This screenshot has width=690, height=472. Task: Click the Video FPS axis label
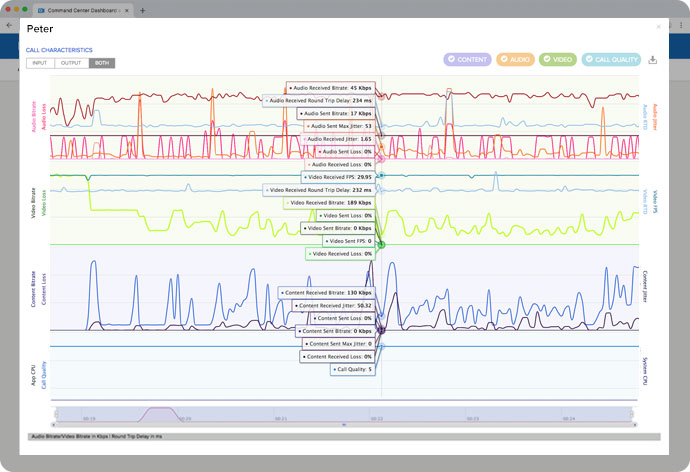tap(655, 202)
